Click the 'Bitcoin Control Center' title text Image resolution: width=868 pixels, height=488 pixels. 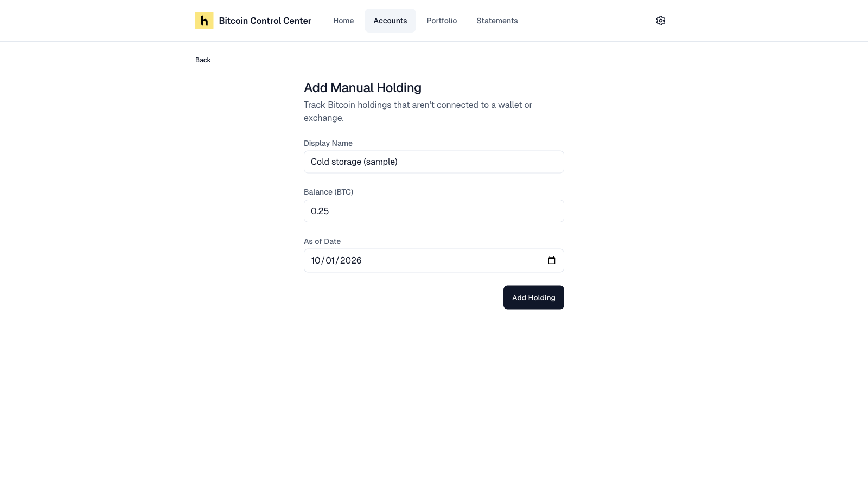pos(265,21)
